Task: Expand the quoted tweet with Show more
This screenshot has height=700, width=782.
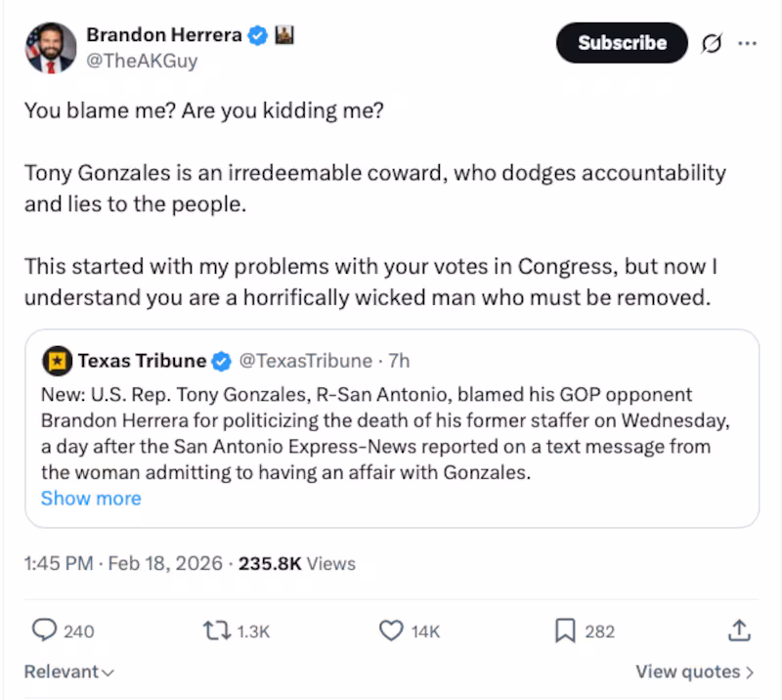Action: 91,499
